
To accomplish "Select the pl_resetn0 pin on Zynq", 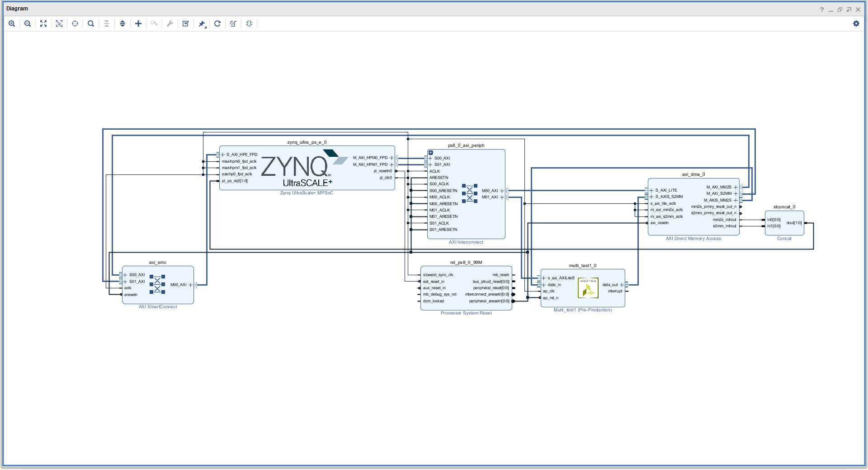I will (x=383, y=171).
